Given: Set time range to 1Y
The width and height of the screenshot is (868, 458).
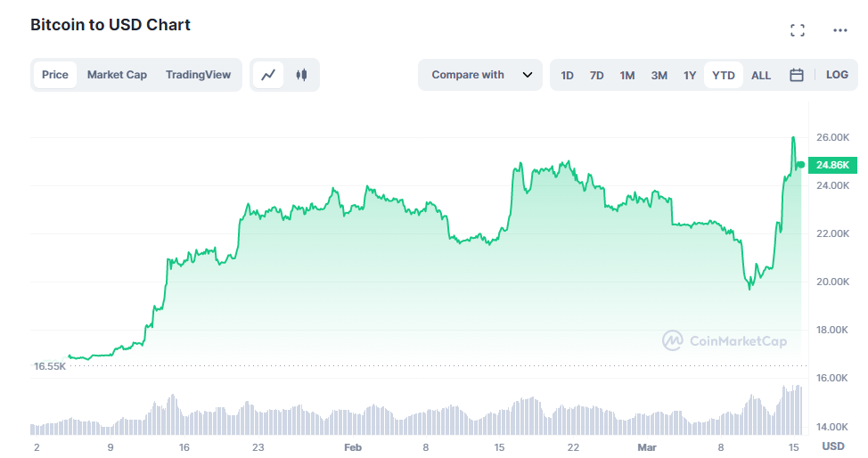Looking at the screenshot, I should click(689, 76).
